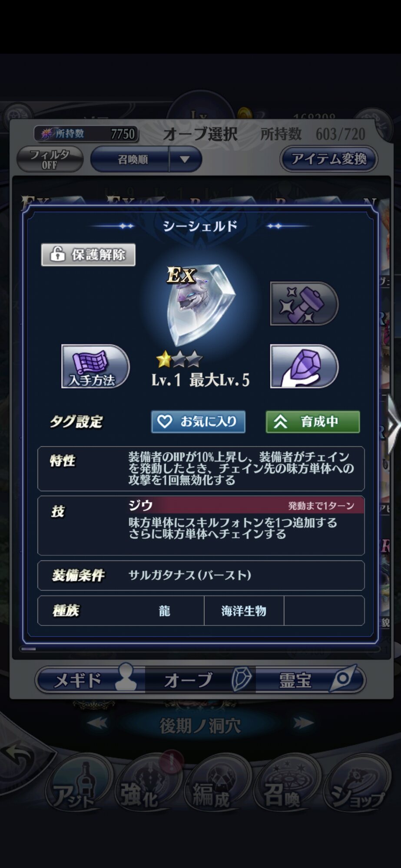
Task: Click the アイテム変換 button
Action: pyautogui.click(x=329, y=159)
